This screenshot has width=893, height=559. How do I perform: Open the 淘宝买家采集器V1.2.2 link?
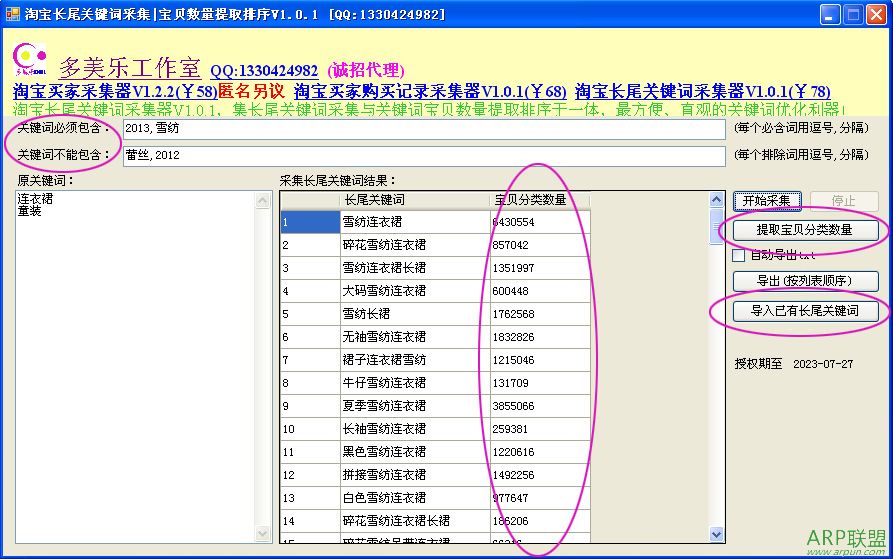point(114,91)
